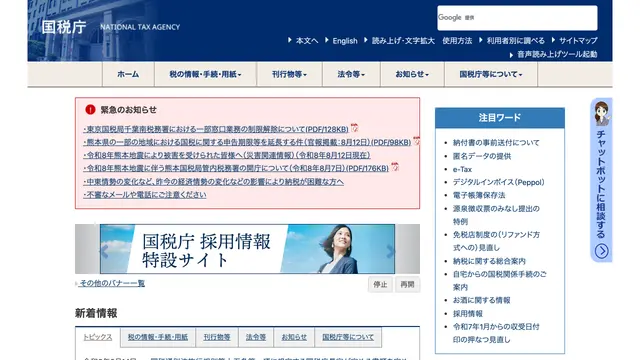Click the 国税庁 logo in the header

[64, 27]
